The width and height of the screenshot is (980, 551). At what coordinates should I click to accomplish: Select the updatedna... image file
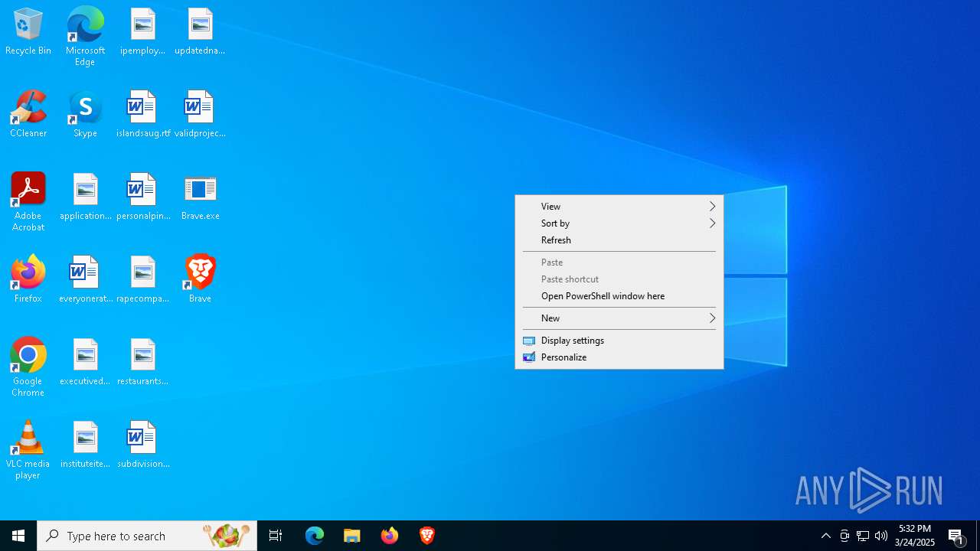pyautogui.click(x=200, y=32)
